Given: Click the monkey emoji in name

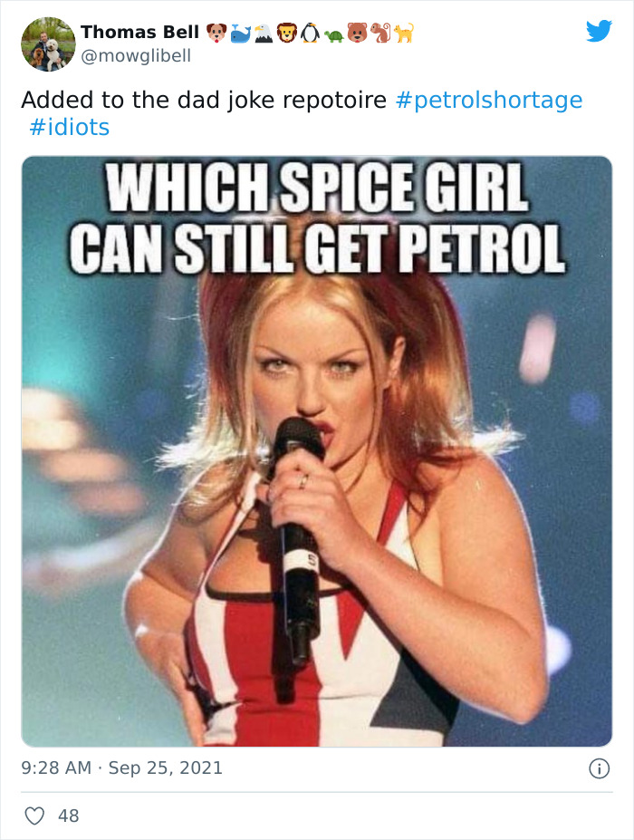Looking at the screenshot, I should (x=380, y=33).
